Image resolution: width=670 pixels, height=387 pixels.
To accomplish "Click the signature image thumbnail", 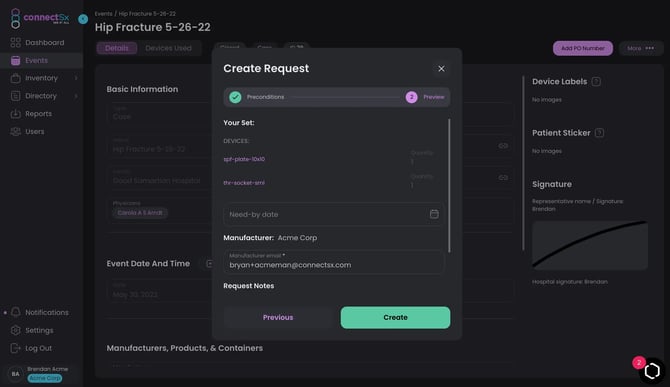I will click(590, 245).
